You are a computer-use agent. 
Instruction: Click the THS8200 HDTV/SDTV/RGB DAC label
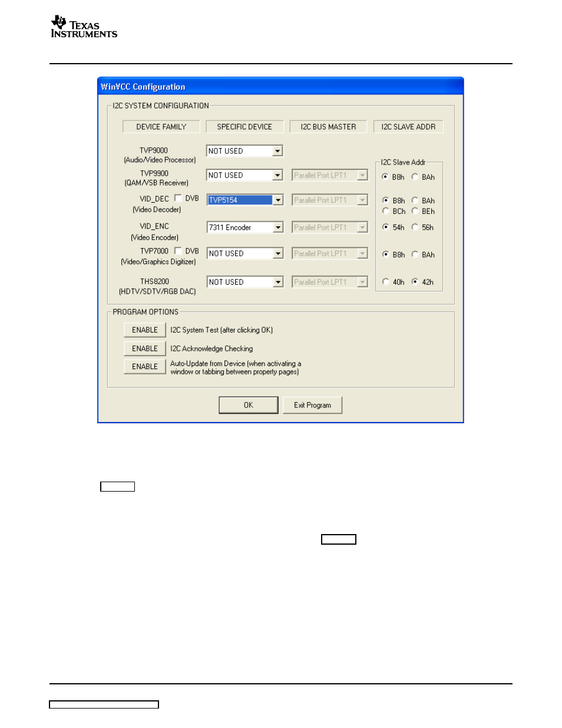click(157, 286)
